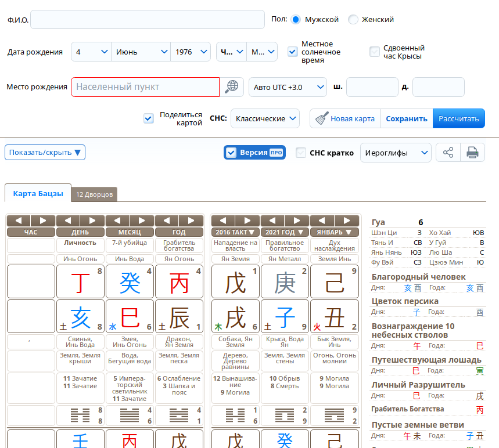Click next arrow above ЧАС column
Viewport: 499px width, 448px height.
(x=43, y=221)
